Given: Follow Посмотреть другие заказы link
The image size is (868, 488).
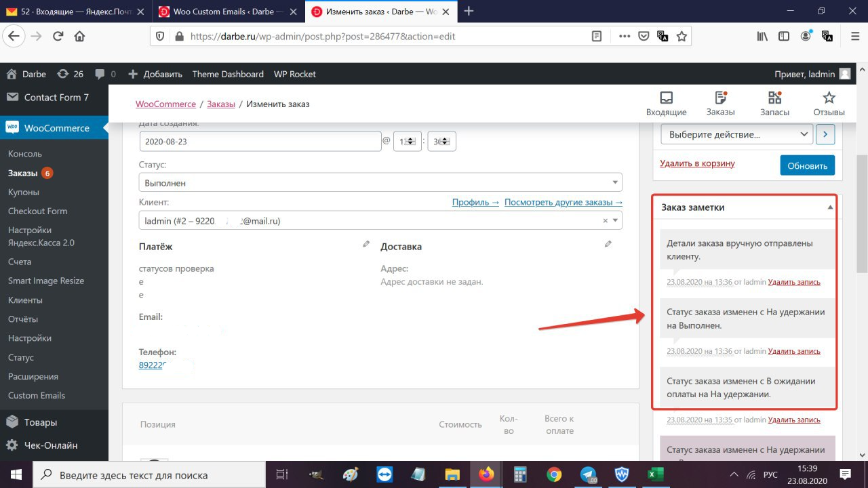Looking at the screenshot, I should [564, 202].
